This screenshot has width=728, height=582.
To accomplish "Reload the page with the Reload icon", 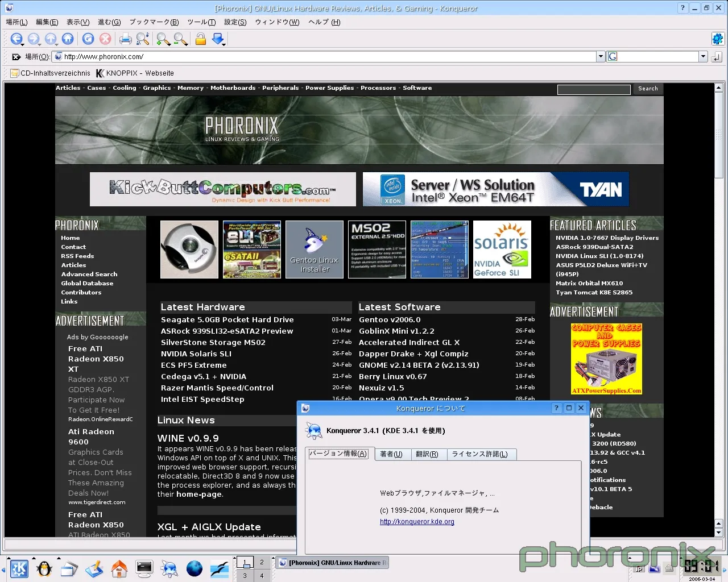I will coord(88,39).
